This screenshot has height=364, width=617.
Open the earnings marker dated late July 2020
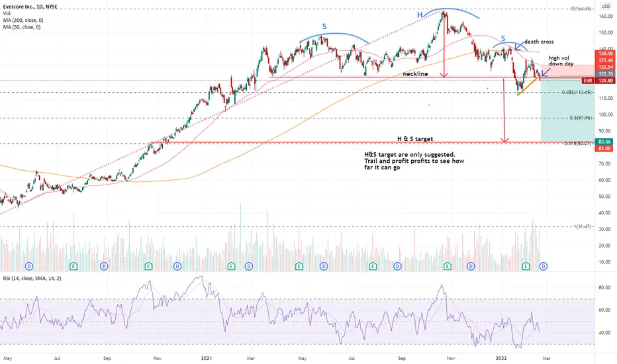(x=73, y=267)
